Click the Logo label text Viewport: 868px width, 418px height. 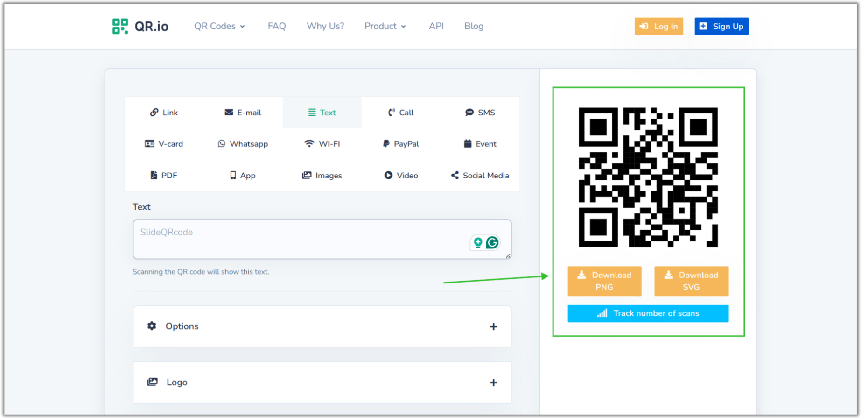click(x=177, y=382)
